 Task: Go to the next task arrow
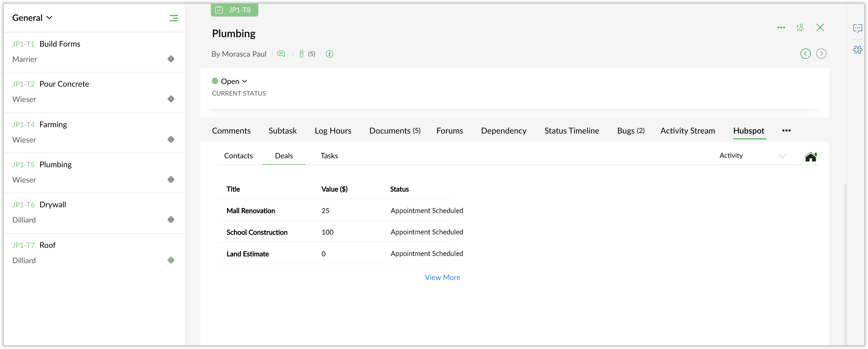click(x=821, y=53)
